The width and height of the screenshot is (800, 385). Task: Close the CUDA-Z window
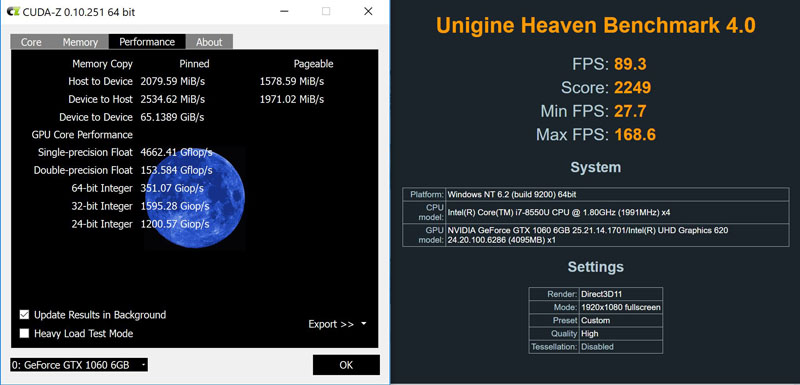pyautogui.click(x=368, y=12)
